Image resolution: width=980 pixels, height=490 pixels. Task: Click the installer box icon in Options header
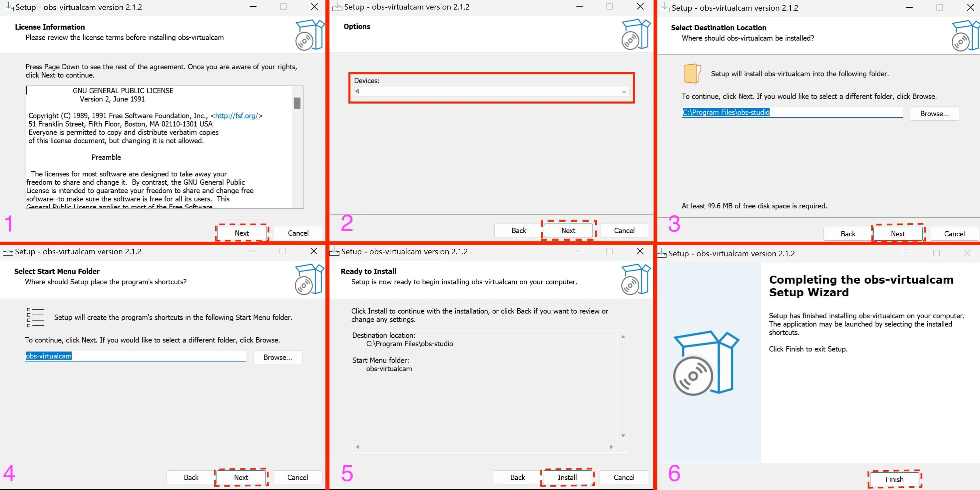(636, 34)
